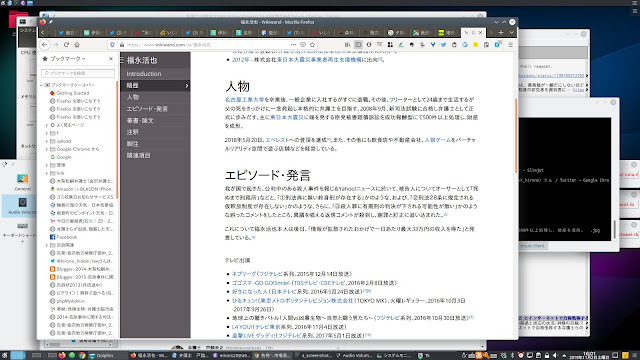The width and height of the screenshot is (640, 360).
Task: Reload the current Wikiwand page
Action: tap(66, 45)
